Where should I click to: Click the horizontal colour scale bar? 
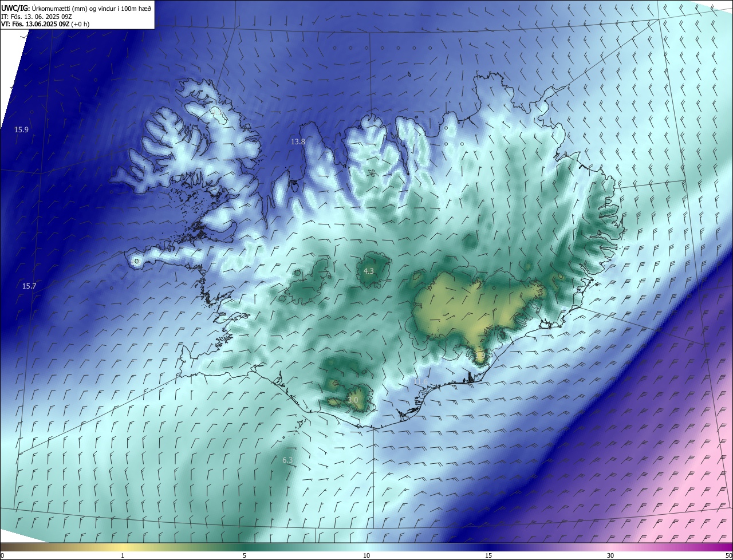pos(366,547)
